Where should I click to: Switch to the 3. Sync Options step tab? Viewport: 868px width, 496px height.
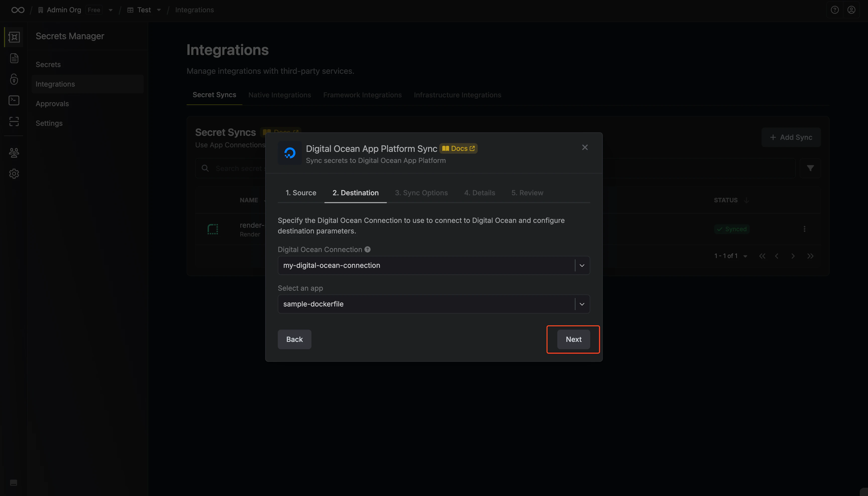[421, 193]
